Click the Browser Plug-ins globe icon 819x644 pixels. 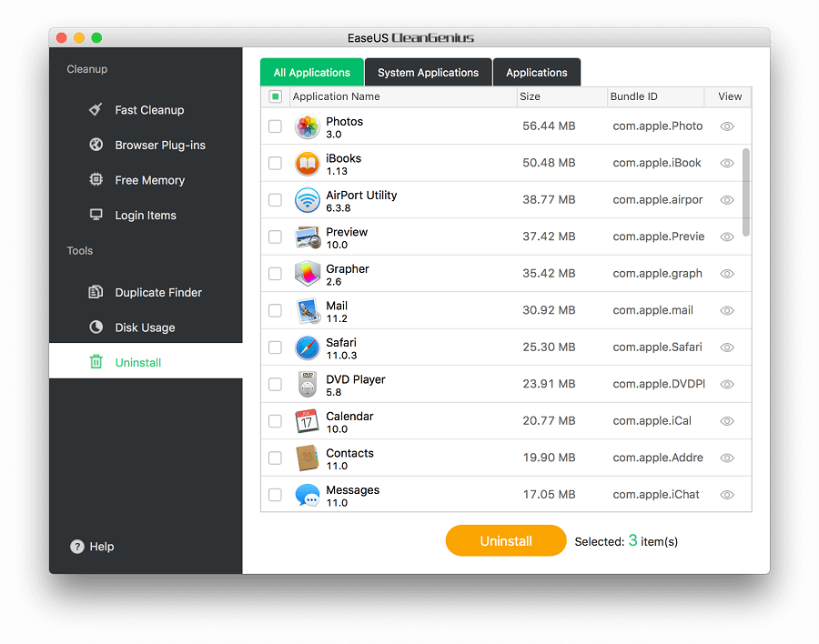coord(96,144)
